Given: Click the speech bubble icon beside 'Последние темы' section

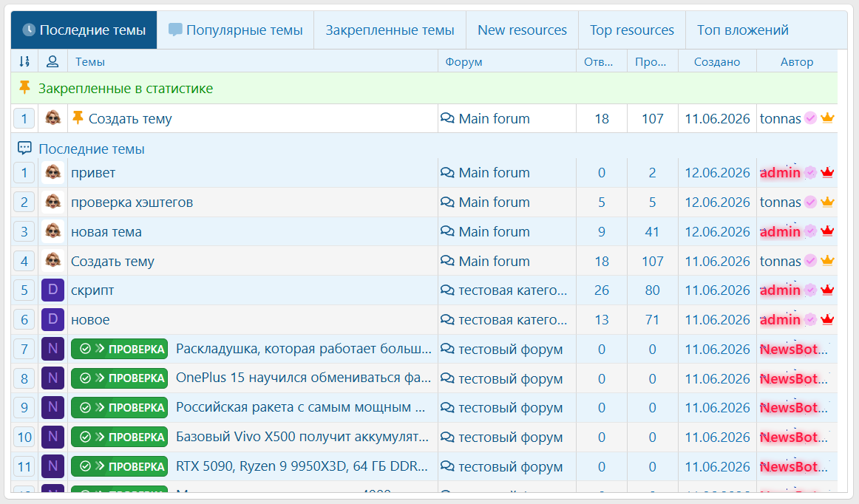Looking at the screenshot, I should point(24,148).
